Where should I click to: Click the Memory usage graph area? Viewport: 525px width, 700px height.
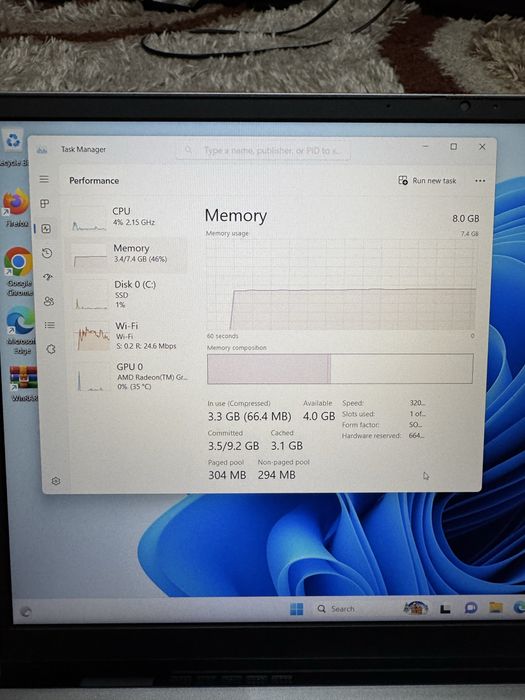342,284
